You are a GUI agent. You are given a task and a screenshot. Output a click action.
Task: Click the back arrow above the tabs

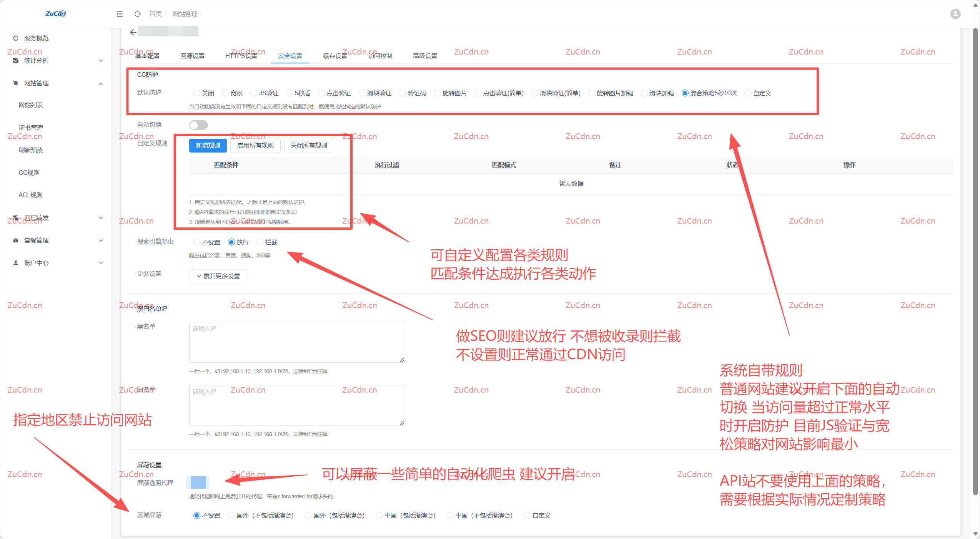tap(133, 32)
